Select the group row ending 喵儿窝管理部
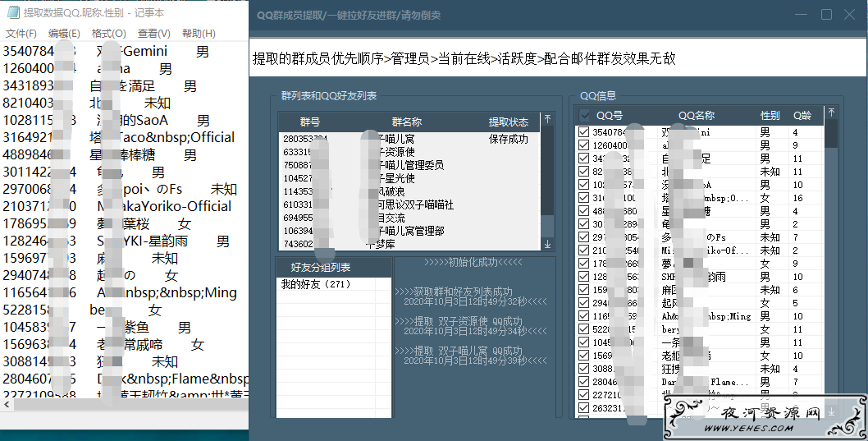The image size is (868, 441). pos(409,231)
